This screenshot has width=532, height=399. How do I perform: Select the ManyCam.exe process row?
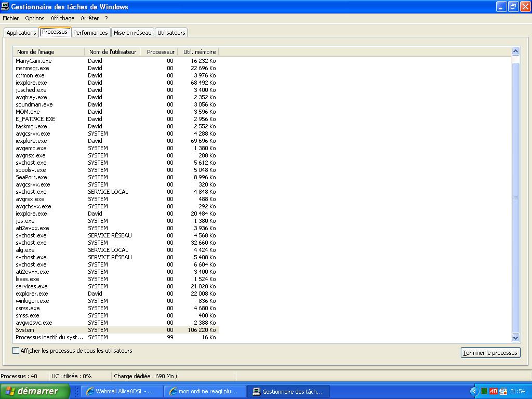(116, 61)
